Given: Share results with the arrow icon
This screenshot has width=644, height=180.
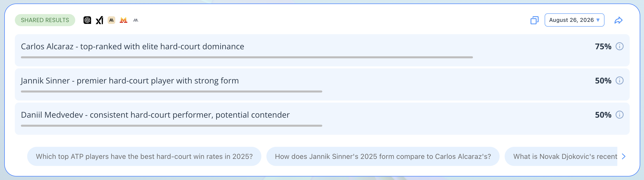Looking at the screenshot, I should click(x=618, y=20).
